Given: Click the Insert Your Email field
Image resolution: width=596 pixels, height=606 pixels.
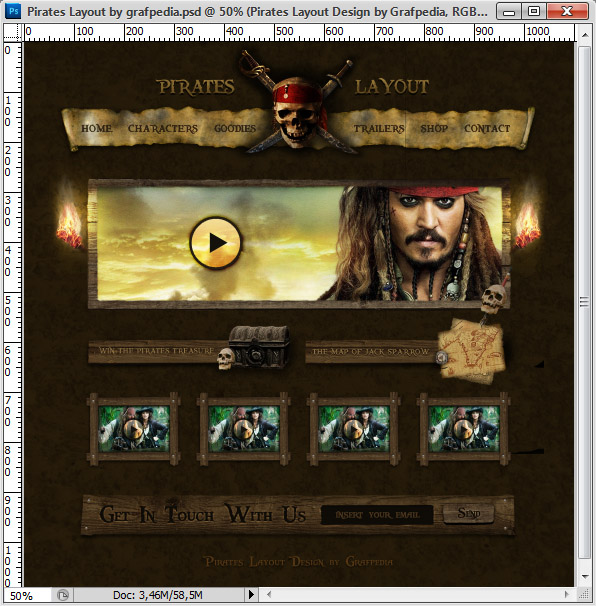Looking at the screenshot, I should (x=377, y=515).
